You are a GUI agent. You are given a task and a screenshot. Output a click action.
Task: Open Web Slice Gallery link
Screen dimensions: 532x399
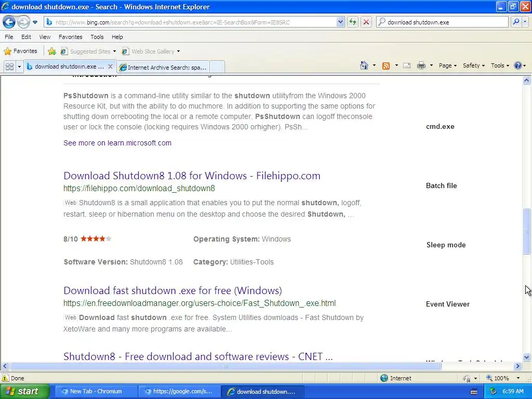point(151,51)
